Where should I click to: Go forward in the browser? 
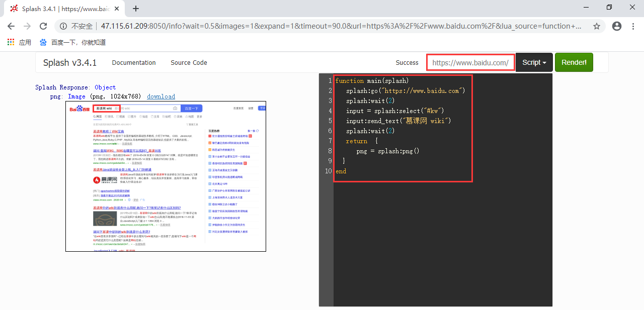point(27,26)
